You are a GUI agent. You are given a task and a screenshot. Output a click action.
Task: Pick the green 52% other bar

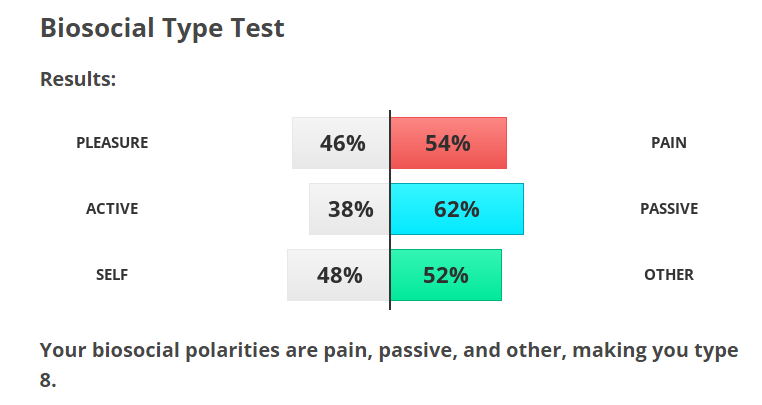coord(446,275)
